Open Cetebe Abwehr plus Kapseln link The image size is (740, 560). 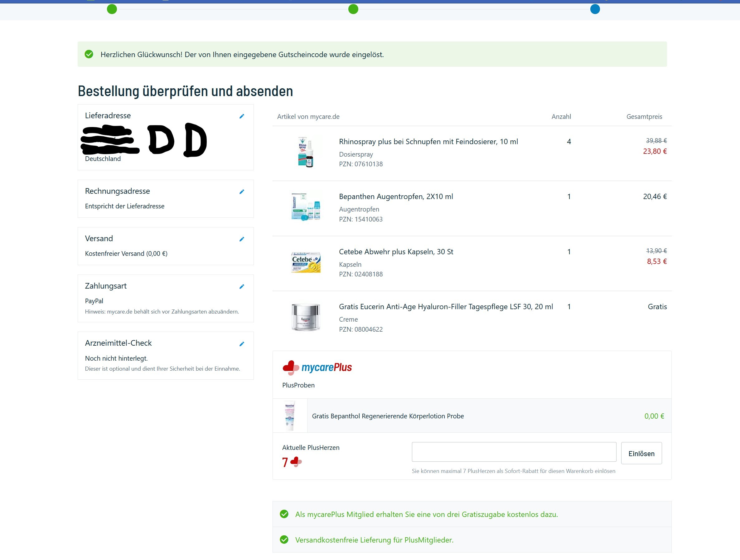[x=396, y=252]
